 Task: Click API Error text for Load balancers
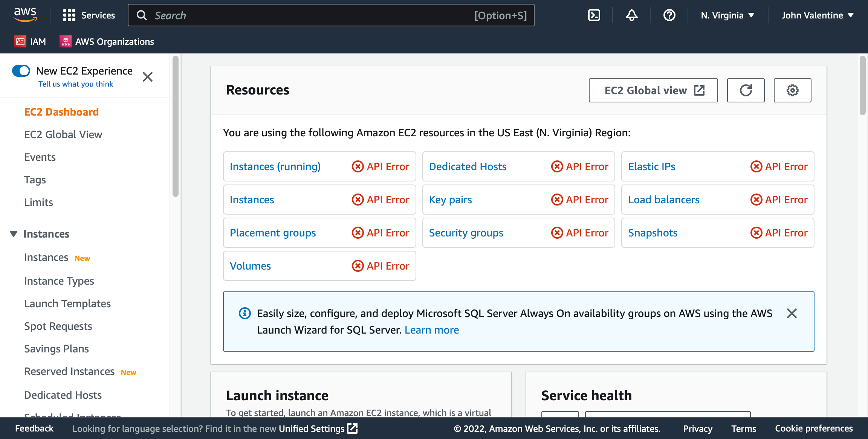pyautogui.click(x=786, y=200)
